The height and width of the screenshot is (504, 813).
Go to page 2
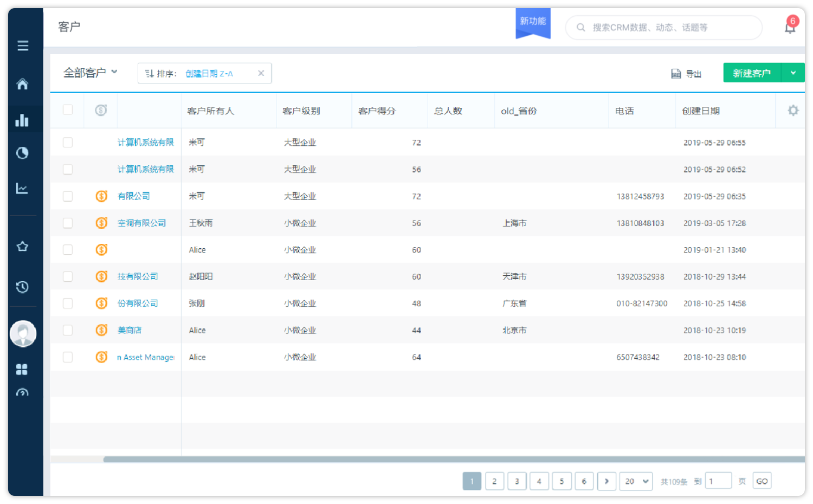494,481
